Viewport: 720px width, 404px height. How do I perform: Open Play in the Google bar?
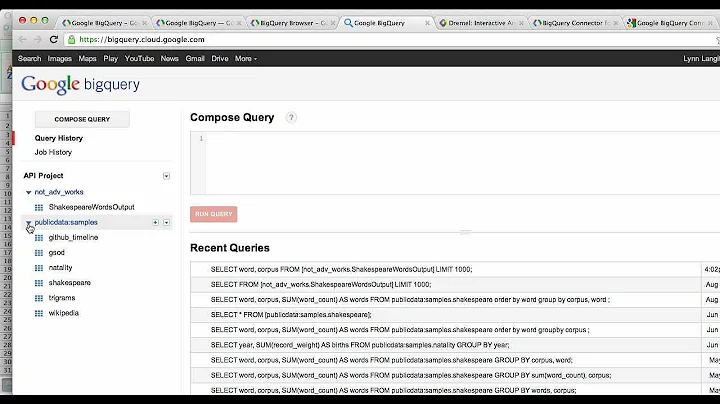click(111, 59)
